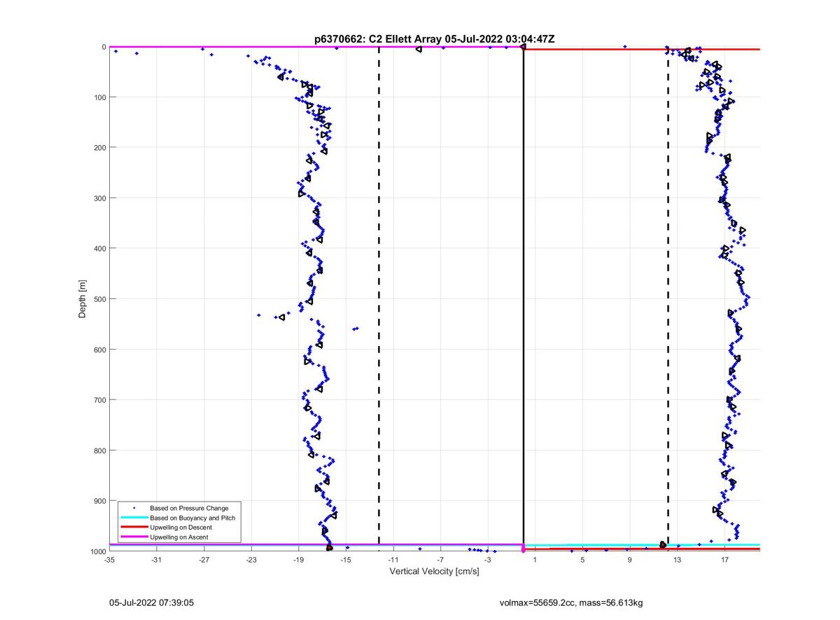The height and width of the screenshot is (620, 840).
Task: Click the x-axis tick label -11
Action: (393, 559)
